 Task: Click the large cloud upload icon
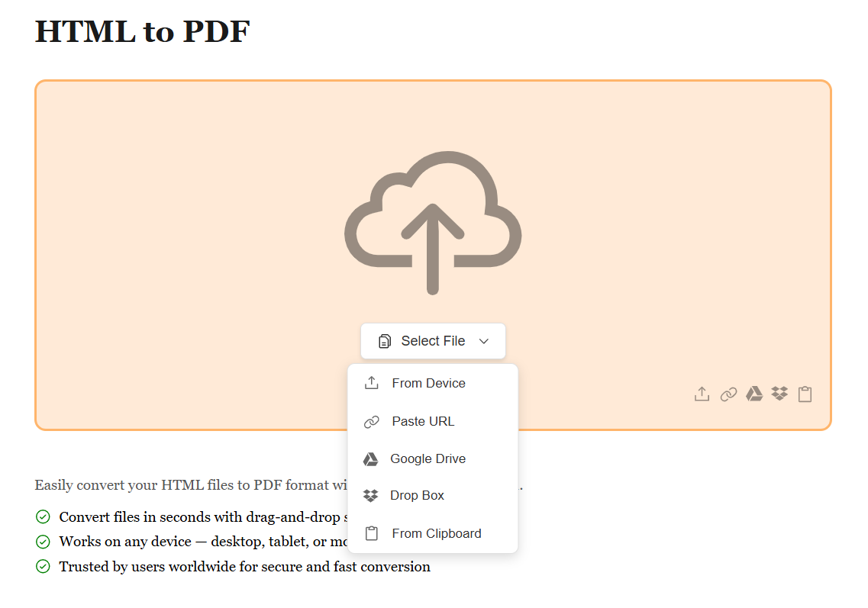tap(433, 223)
